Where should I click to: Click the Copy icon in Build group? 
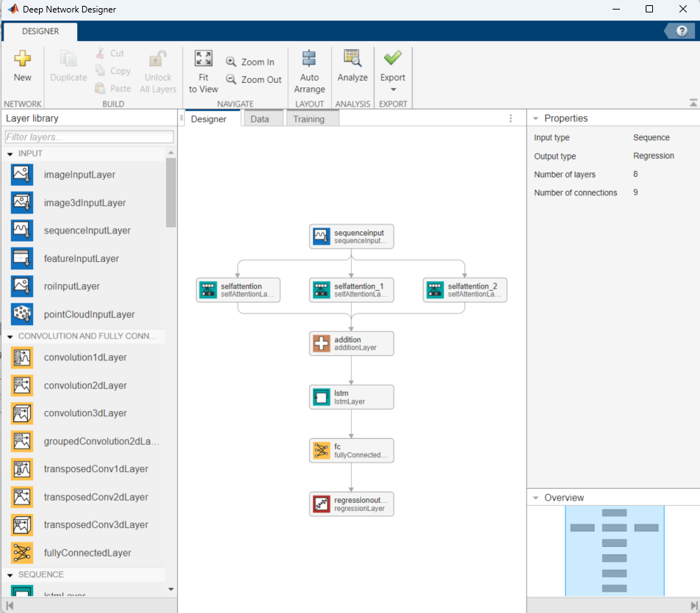pos(100,70)
